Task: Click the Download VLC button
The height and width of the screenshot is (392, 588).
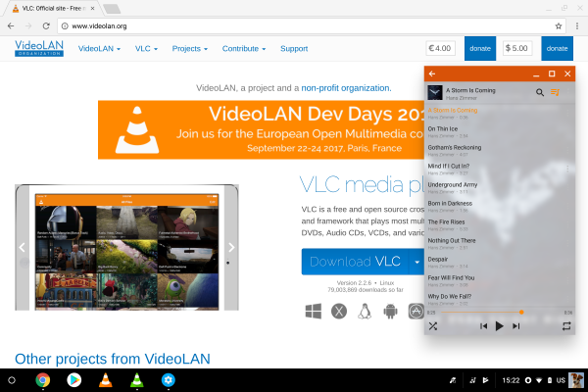Action: coord(355,262)
